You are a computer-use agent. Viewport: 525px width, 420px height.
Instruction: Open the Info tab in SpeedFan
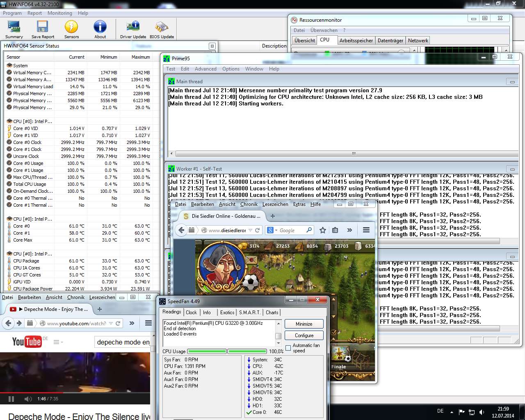pyautogui.click(x=207, y=313)
